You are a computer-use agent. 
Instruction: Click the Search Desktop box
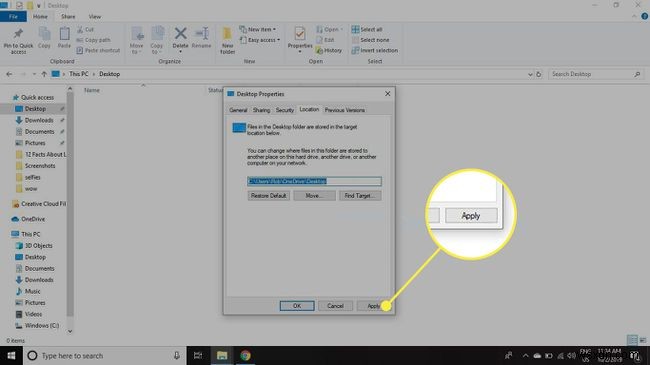[x=596, y=74]
